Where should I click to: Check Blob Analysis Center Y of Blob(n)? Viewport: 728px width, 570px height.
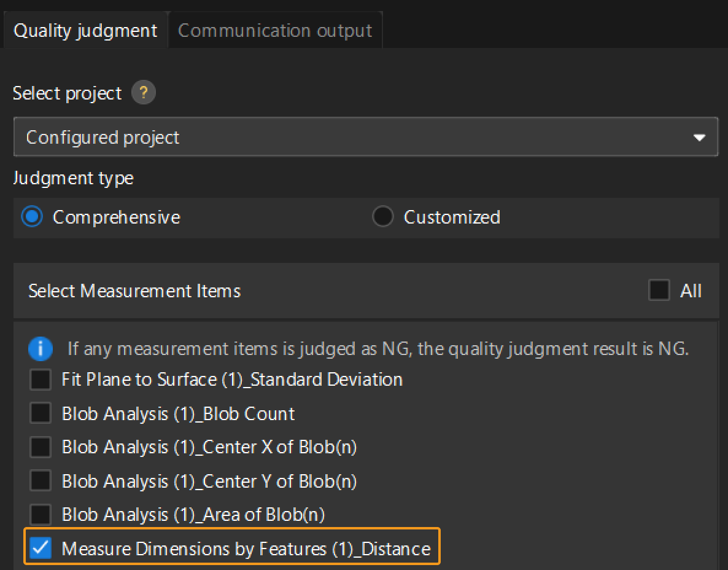pyautogui.click(x=40, y=481)
